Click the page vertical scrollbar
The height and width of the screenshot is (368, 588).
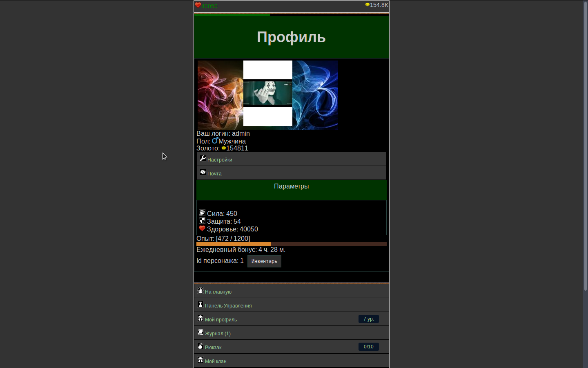(585, 147)
